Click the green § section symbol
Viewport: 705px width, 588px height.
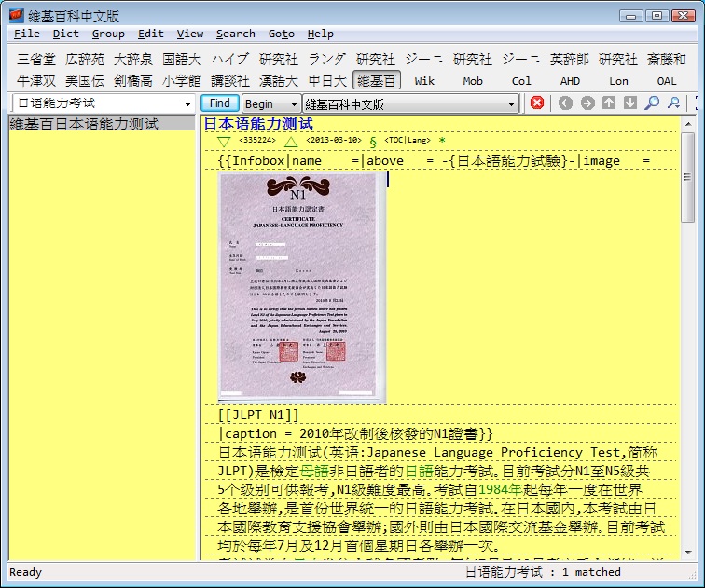pos(373,142)
